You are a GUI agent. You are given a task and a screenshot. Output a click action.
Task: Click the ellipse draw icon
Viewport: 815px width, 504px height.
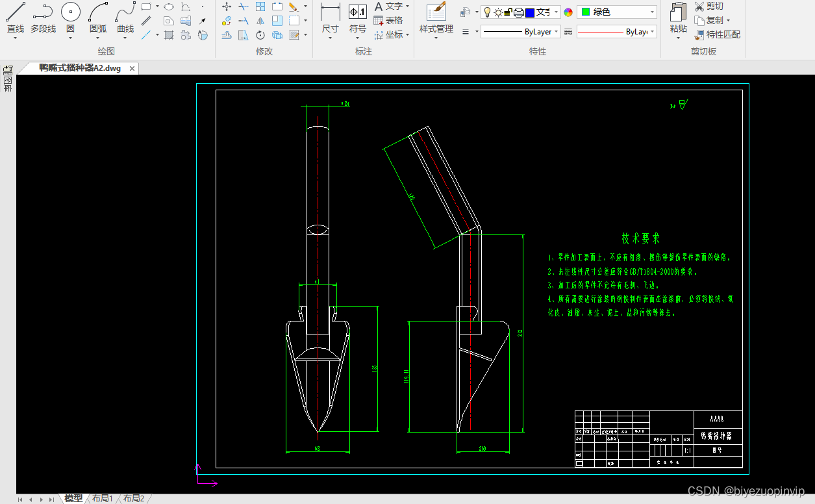tap(169, 6)
